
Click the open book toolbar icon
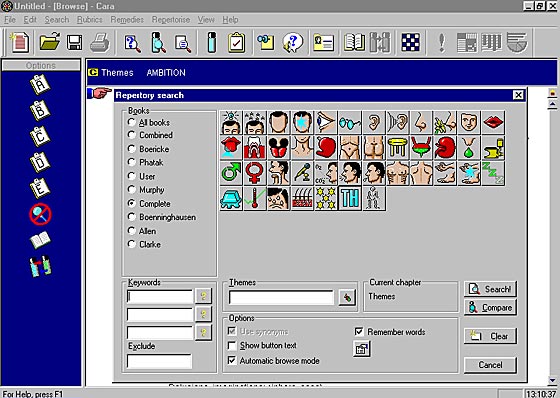tap(354, 43)
